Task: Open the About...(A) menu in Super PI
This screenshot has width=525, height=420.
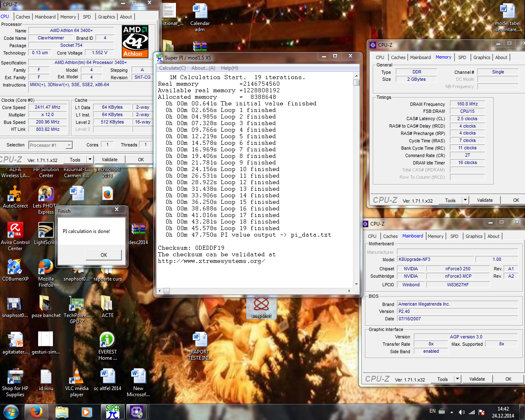Action: (x=203, y=68)
